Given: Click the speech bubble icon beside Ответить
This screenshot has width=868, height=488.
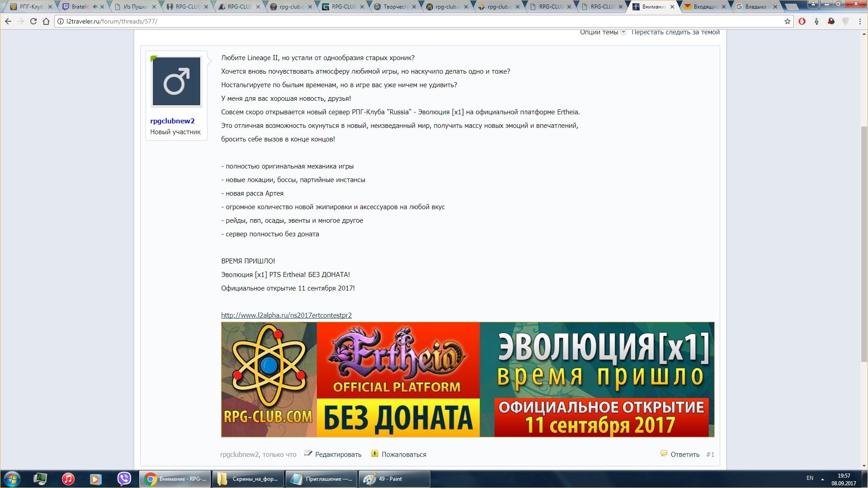Looking at the screenshot, I should tap(664, 453).
